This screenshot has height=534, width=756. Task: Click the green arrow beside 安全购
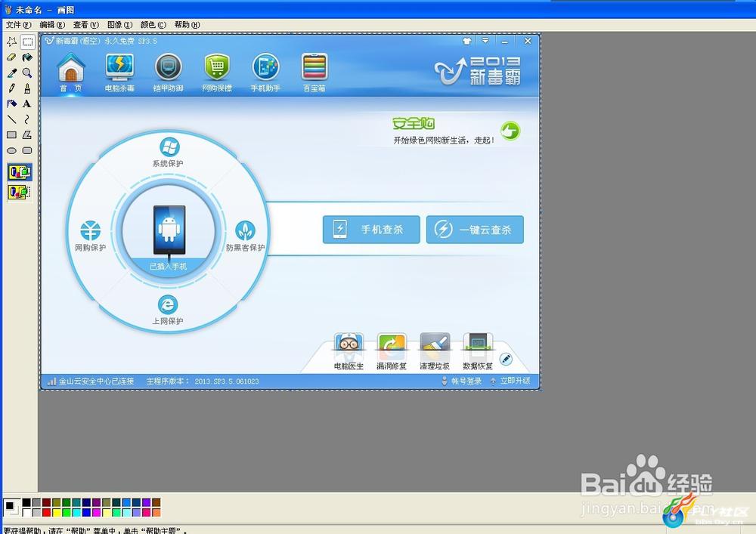(x=510, y=131)
